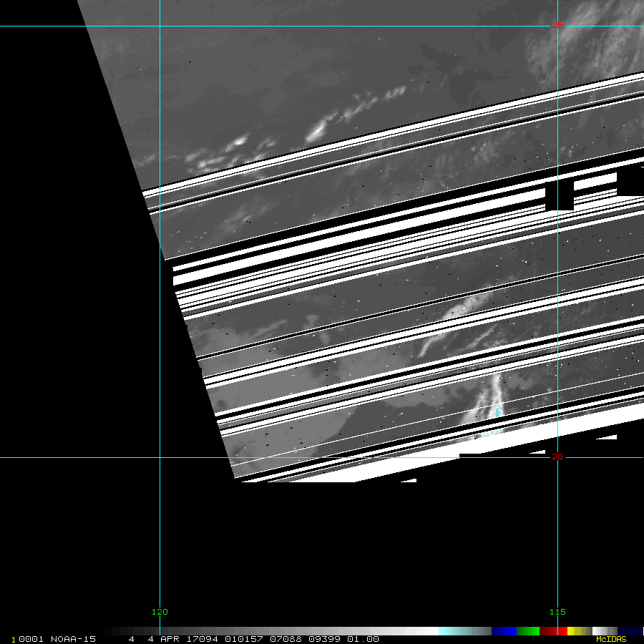The height and width of the screenshot is (644, 644).
Task: Click the black square data gap near 115 line
Action: [x=559, y=196]
